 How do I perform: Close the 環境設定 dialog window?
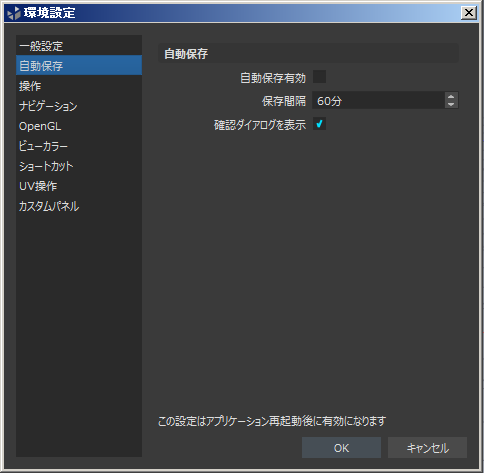coord(469,13)
